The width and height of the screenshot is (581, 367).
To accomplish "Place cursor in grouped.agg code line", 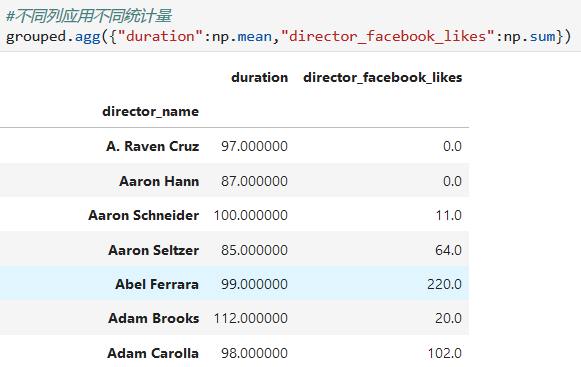I will pos(289,36).
